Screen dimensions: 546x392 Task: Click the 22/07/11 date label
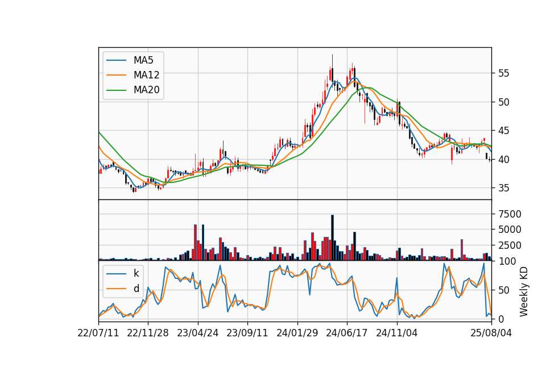pyautogui.click(x=98, y=333)
